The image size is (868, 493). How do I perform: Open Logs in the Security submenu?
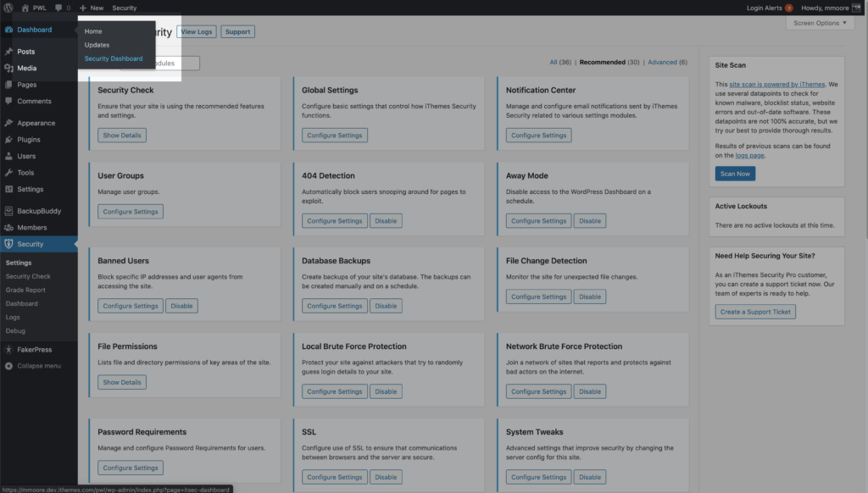pos(13,317)
